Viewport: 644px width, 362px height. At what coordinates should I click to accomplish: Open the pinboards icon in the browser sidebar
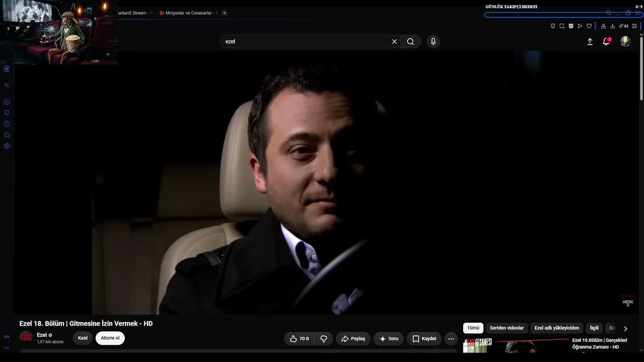7,113
